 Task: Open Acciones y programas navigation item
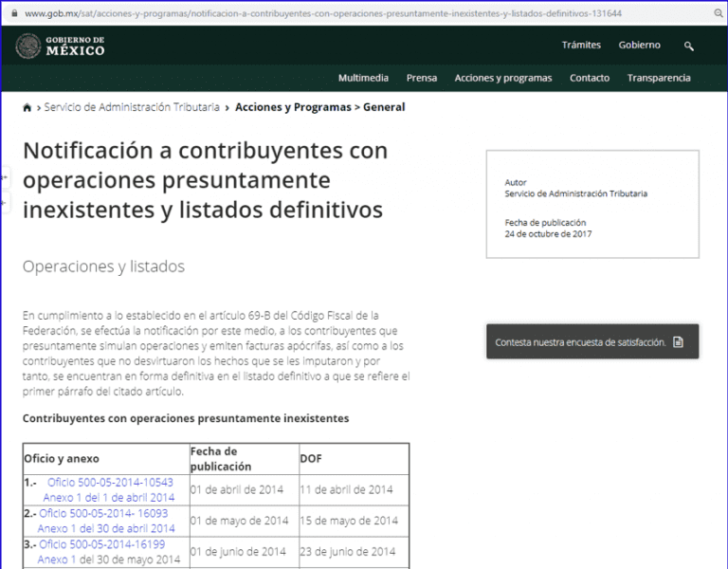[x=503, y=78]
